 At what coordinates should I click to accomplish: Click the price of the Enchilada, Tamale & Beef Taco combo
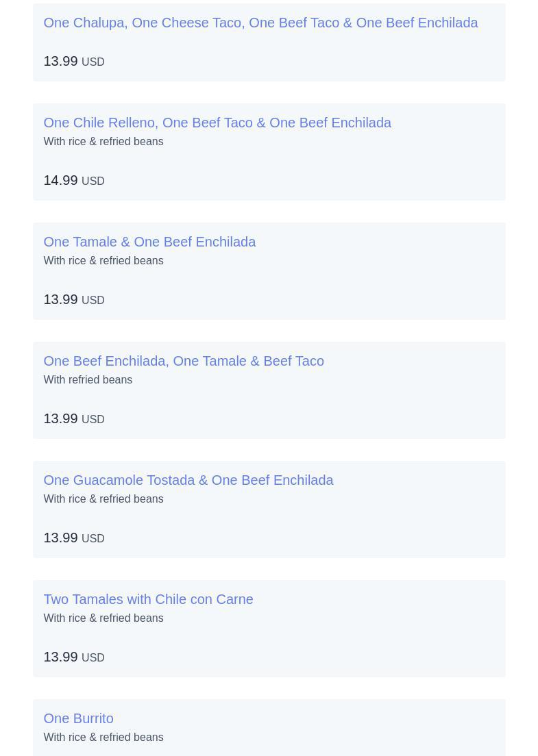click(x=74, y=418)
